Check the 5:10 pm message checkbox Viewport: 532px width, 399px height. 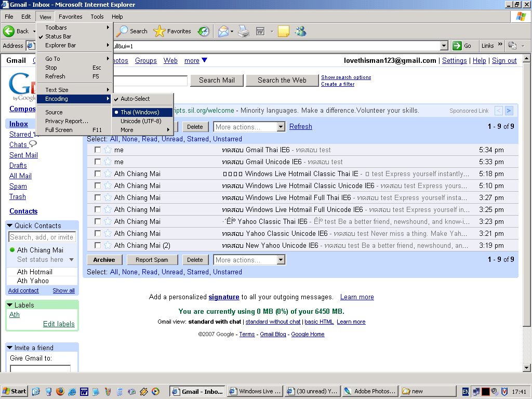click(x=98, y=185)
